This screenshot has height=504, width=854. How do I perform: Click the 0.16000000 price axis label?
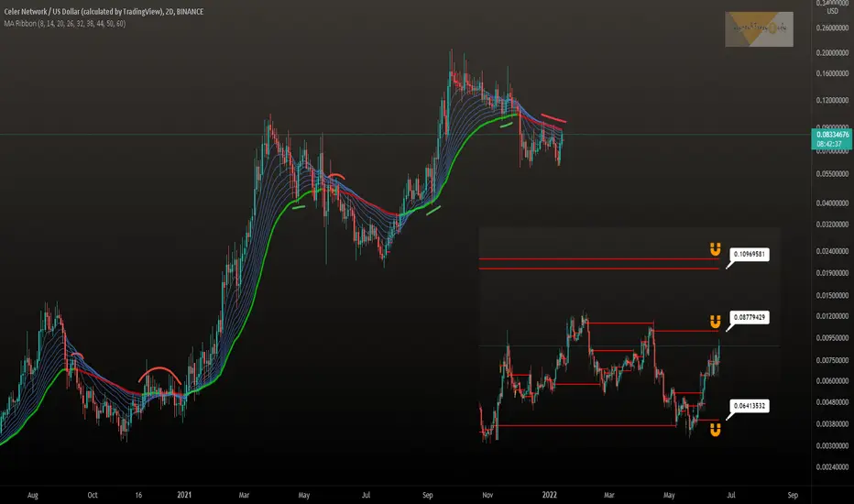tap(832, 73)
